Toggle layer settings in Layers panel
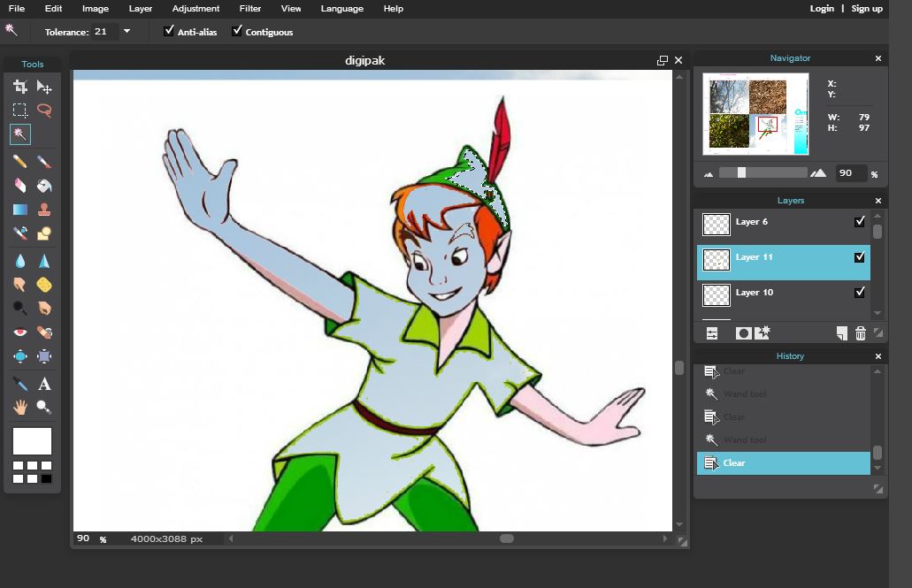Image resolution: width=912 pixels, height=588 pixels. 712,333
